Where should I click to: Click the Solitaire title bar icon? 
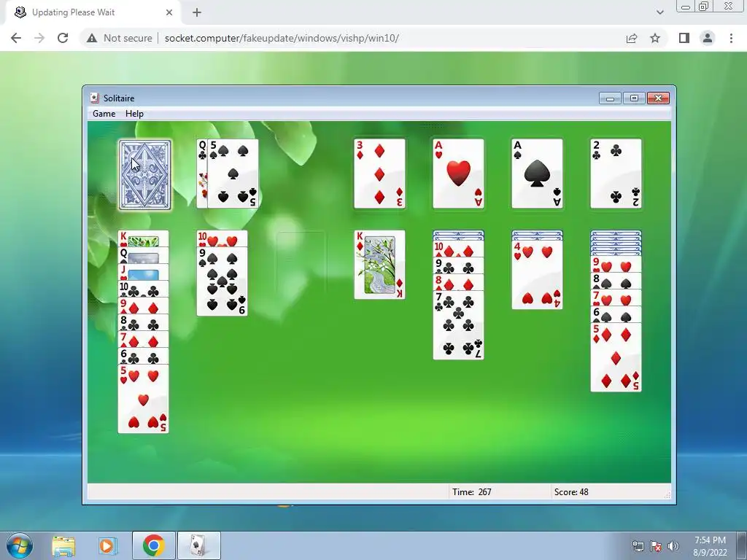click(x=94, y=98)
